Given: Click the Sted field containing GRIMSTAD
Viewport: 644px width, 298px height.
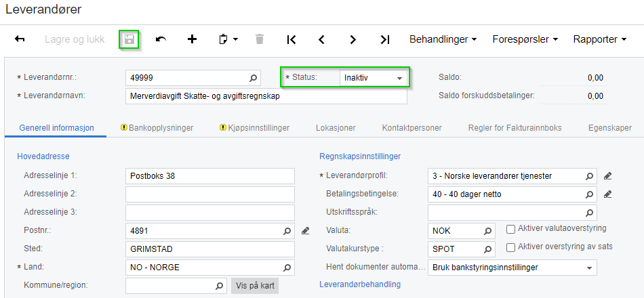Looking at the screenshot, I should [210, 249].
